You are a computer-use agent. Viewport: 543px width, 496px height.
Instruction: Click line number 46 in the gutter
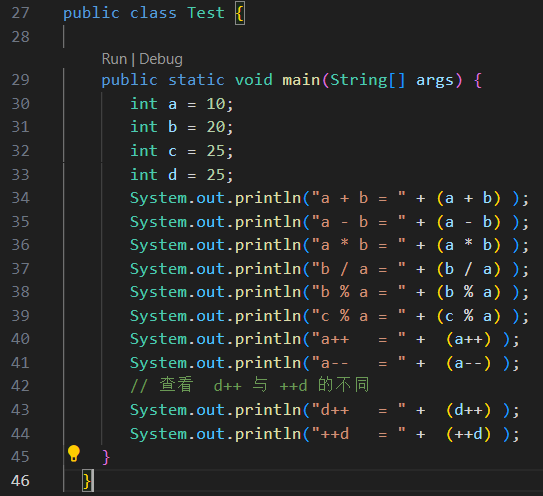20,481
